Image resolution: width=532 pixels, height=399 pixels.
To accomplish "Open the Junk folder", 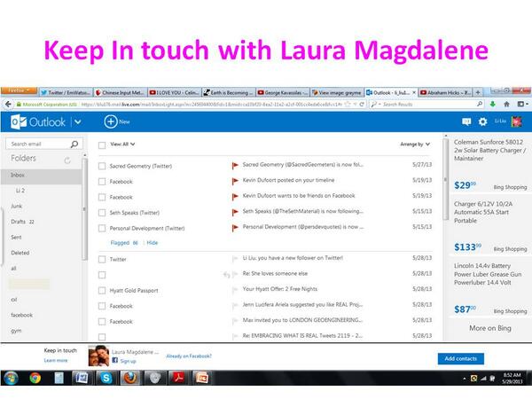I will pos(16,206).
